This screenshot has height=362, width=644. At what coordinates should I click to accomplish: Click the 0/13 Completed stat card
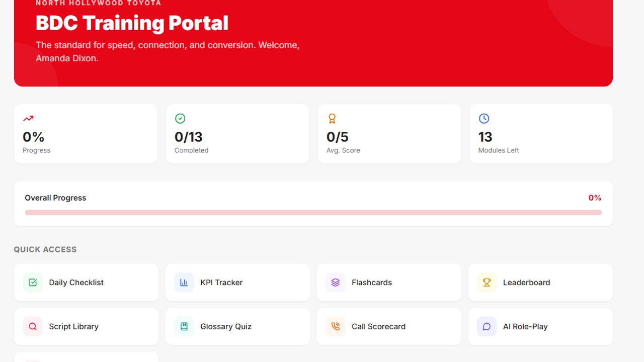click(x=237, y=134)
